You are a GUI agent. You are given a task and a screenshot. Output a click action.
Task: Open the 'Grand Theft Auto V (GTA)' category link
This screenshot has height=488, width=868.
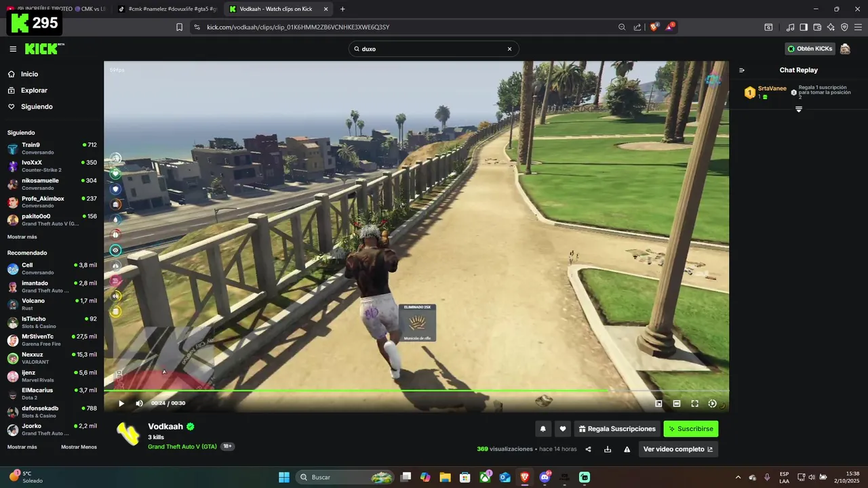pyautogui.click(x=182, y=447)
